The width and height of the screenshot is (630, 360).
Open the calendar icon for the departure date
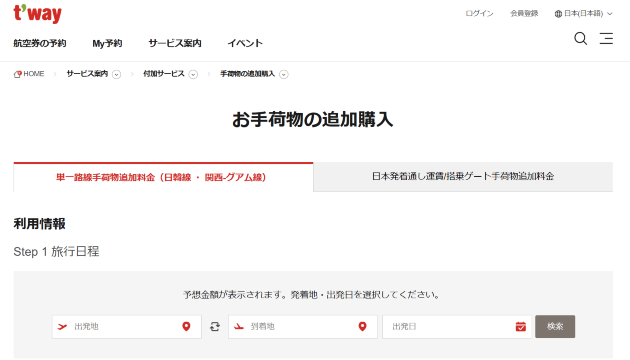coord(521,327)
